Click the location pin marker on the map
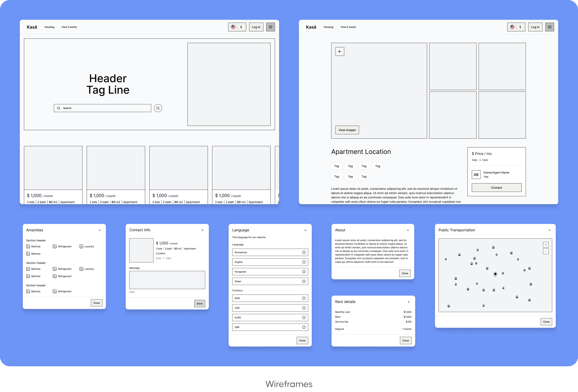Screen dimensions: 578x392 [495, 274]
